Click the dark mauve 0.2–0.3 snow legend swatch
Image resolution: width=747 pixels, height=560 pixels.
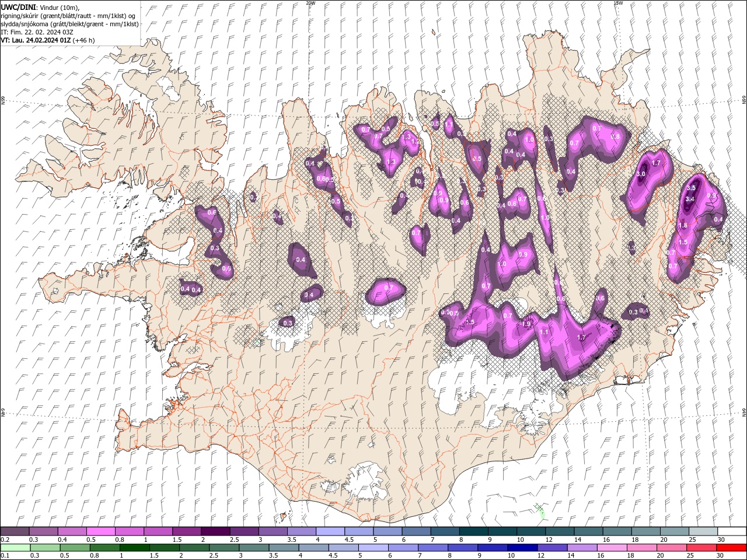[15, 531]
